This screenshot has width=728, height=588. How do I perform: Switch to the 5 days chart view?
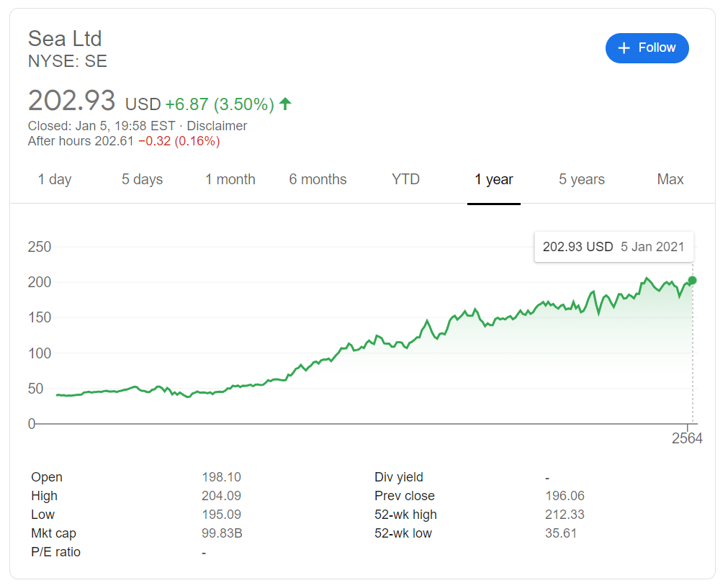[141, 179]
